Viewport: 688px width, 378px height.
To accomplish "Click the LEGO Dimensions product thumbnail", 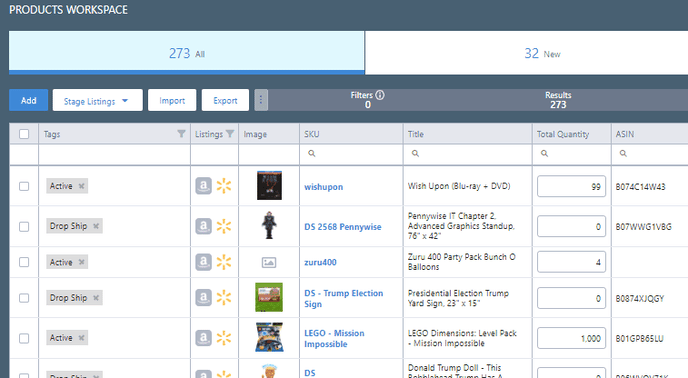I will [x=269, y=337].
